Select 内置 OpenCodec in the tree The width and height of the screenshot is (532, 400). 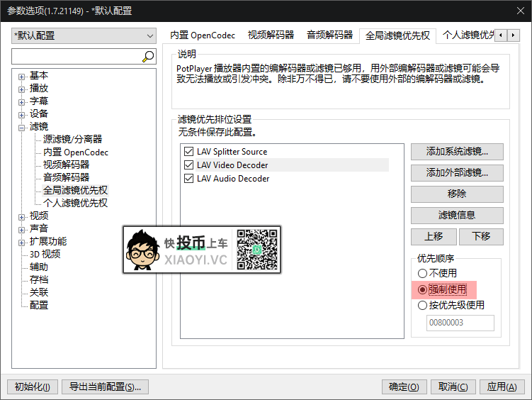76,152
